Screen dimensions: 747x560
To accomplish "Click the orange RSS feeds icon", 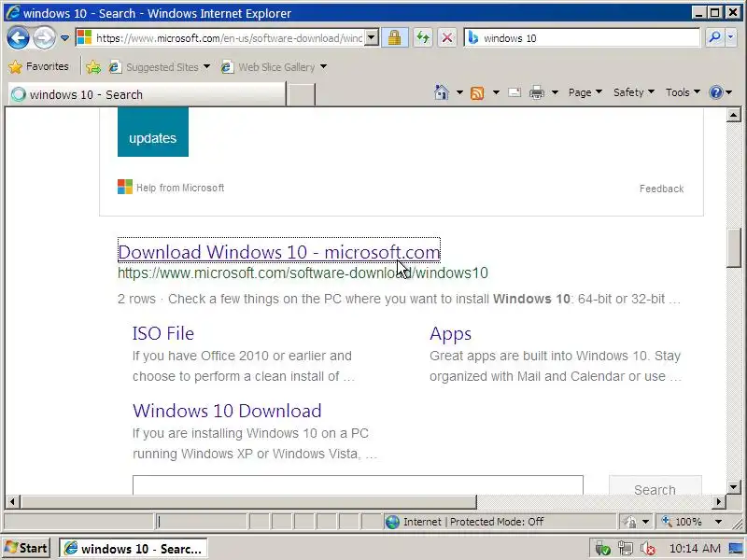I will click(x=477, y=92).
